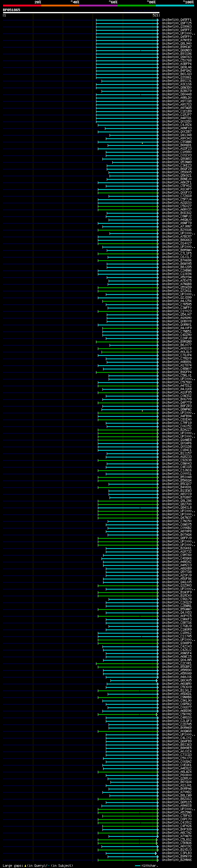Viewport: 197px width, 868px height.
Task: Select the UniRef100_C2CVR1 label
Action: (x=176, y=664)
